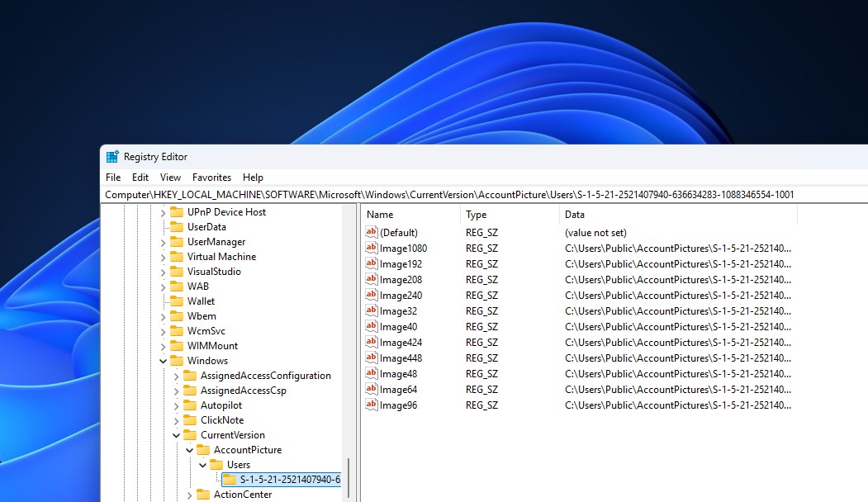The height and width of the screenshot is (502, 868).
Task: Select the VisualStudio tree key label
Action: (x=214, y=272)
